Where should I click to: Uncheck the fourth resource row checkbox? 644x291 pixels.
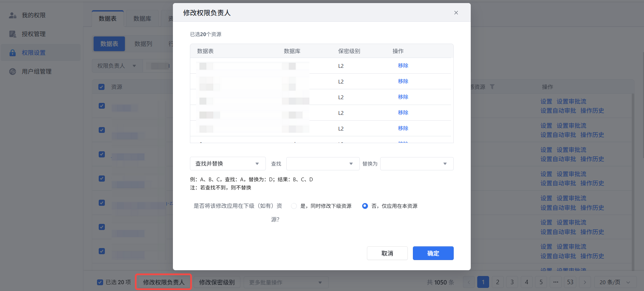(102, 178)
